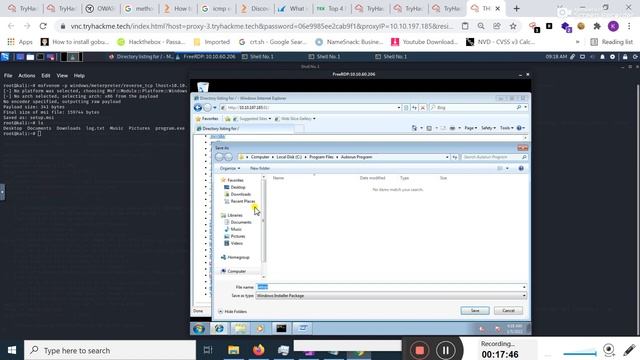Open Firefox from Windows taskbar

click(x=258, y=350)
